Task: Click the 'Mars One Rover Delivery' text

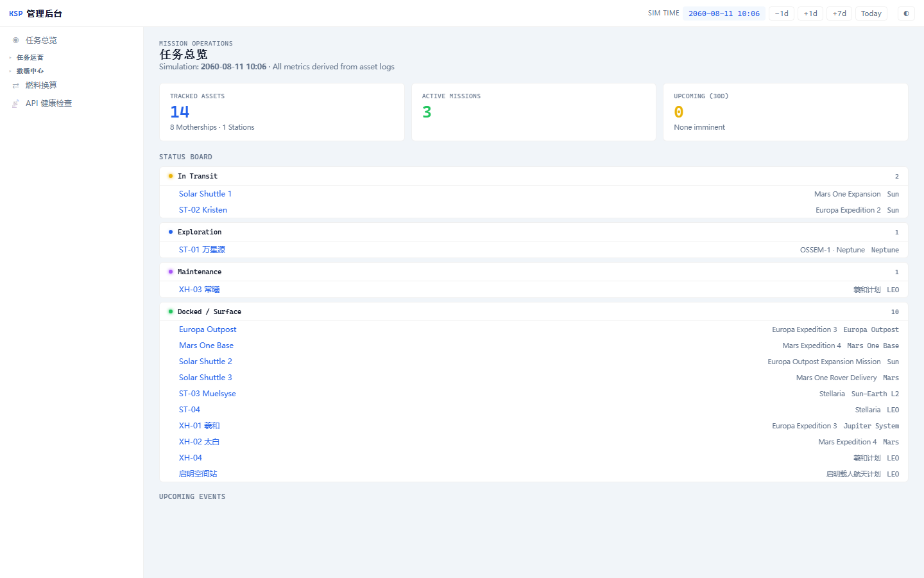Action: tap(836, 378)
